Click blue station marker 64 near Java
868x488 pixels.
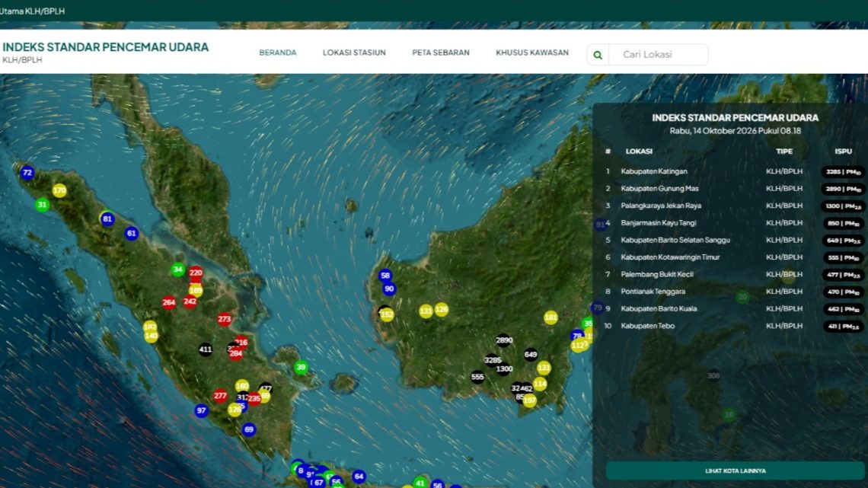(x=359, y=476)
